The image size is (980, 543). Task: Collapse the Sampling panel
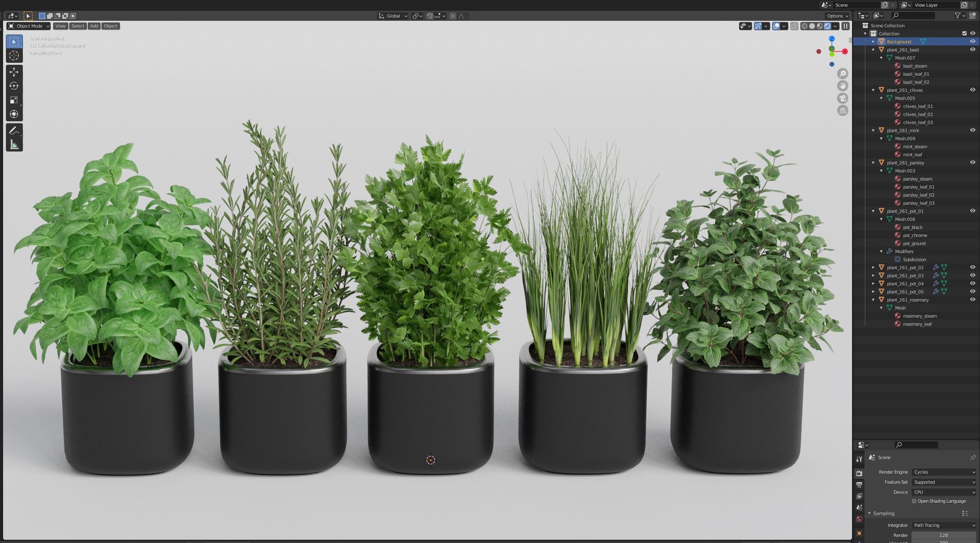click(869, 513)
